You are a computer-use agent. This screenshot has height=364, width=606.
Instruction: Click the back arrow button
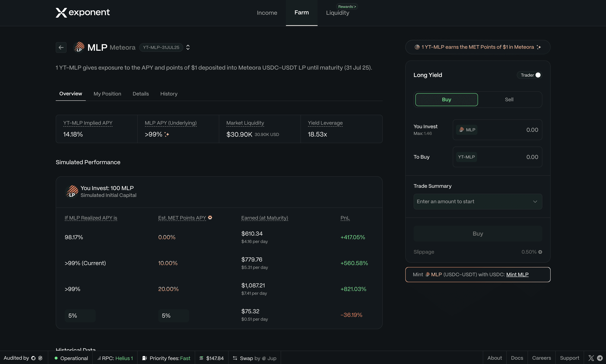pyautogui.click(x=61, y=47)
